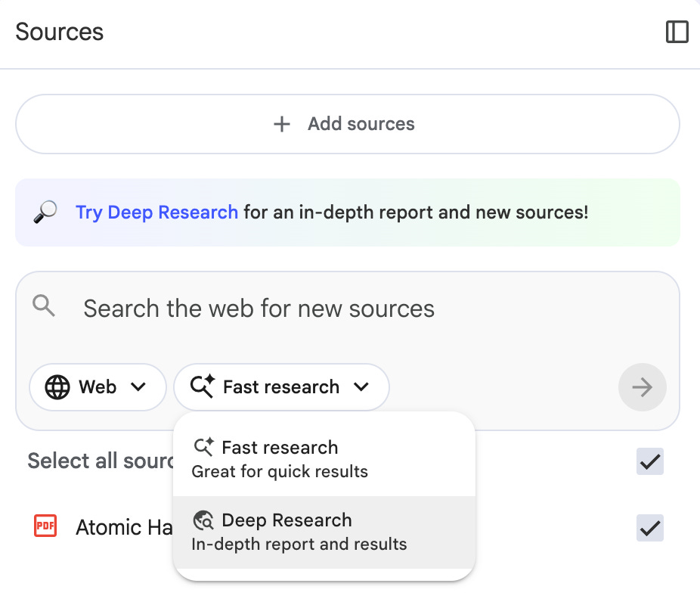Choose Fast research from the menu

tap(324, 458)
